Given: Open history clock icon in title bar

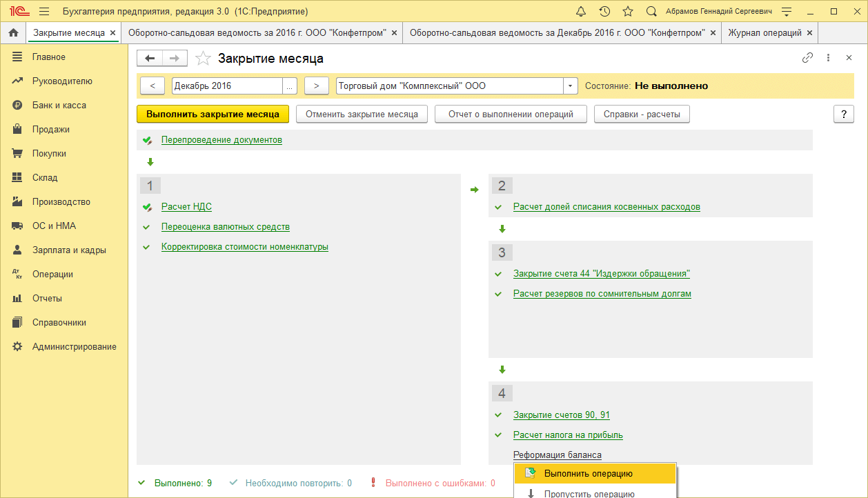Looking at the screenshot, I should [x=604, y=12].
